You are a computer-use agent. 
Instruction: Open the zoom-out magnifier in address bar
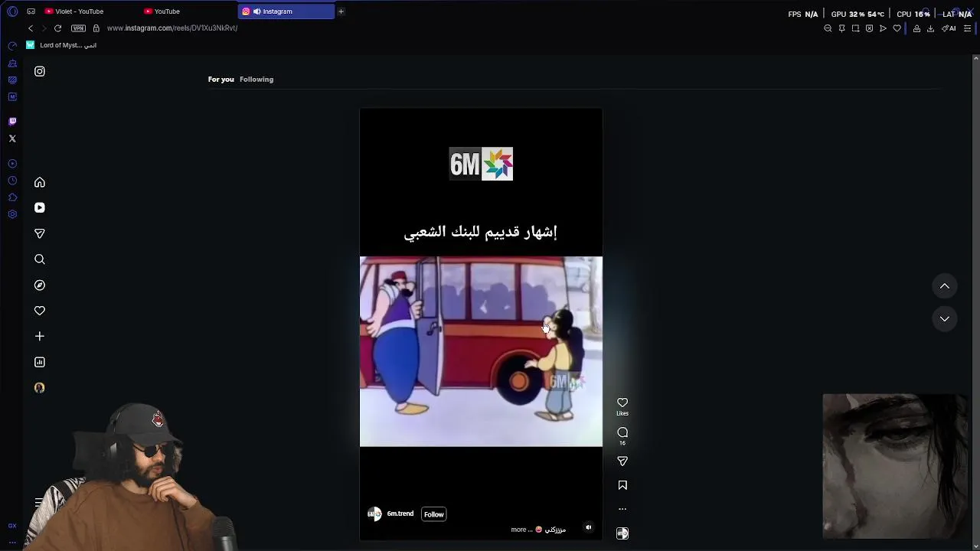[828, 28]
